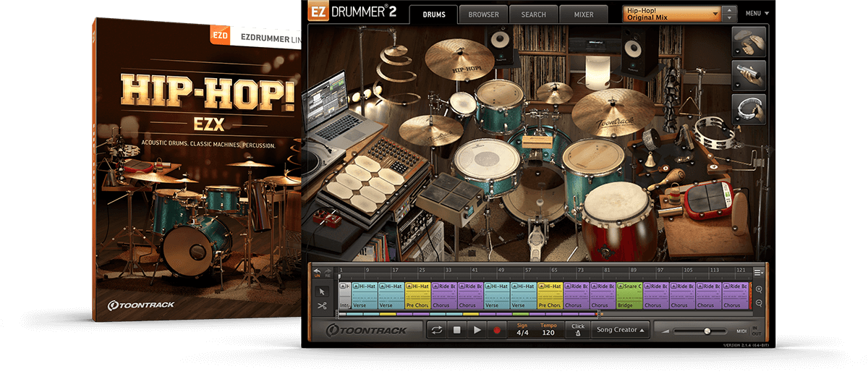Select the last Chorus block at bar 121
868x374 pixels.
(x=735, y=295)
